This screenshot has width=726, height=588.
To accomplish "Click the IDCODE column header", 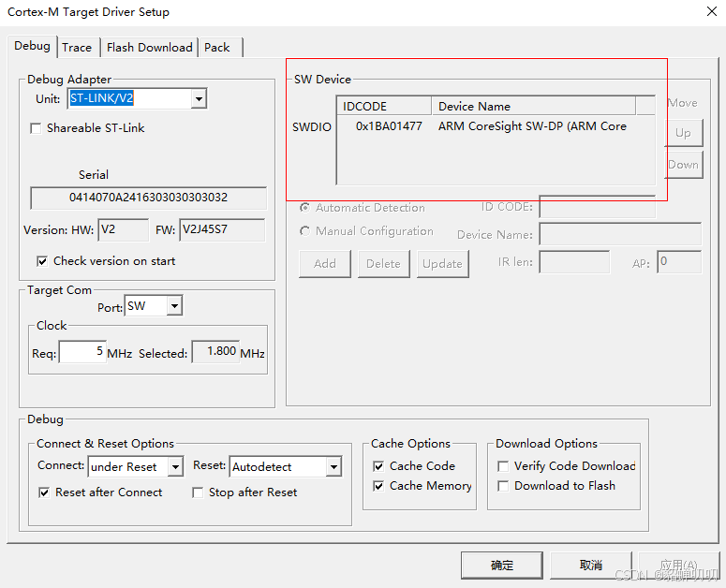I will click(x=384, y=107).
